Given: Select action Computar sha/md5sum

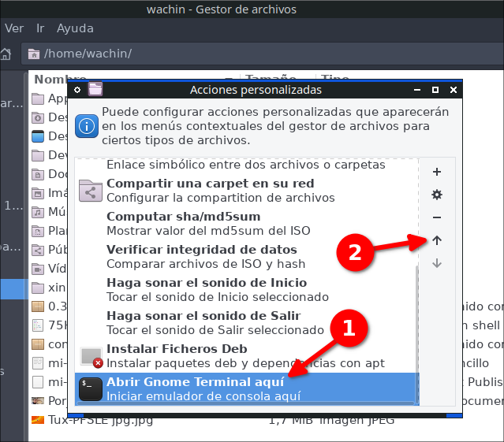Looking at the screenshot, I should click(x=247, y=224).
